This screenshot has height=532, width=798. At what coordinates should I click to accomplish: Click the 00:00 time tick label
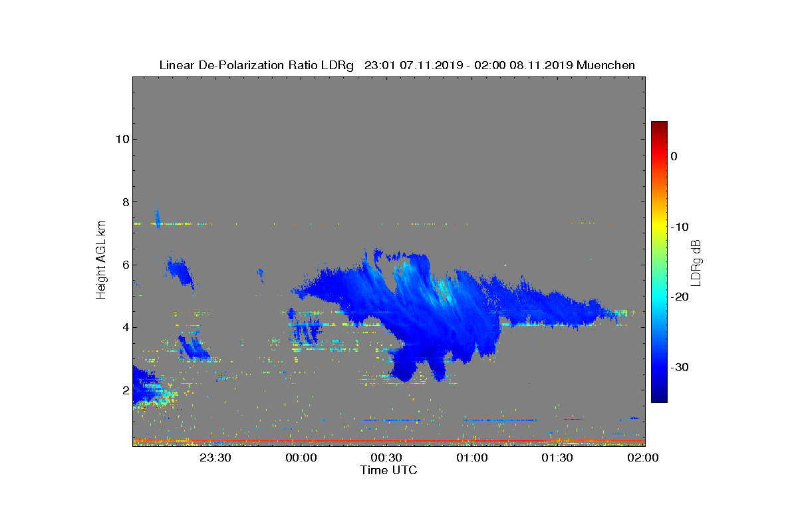(301, 458)
